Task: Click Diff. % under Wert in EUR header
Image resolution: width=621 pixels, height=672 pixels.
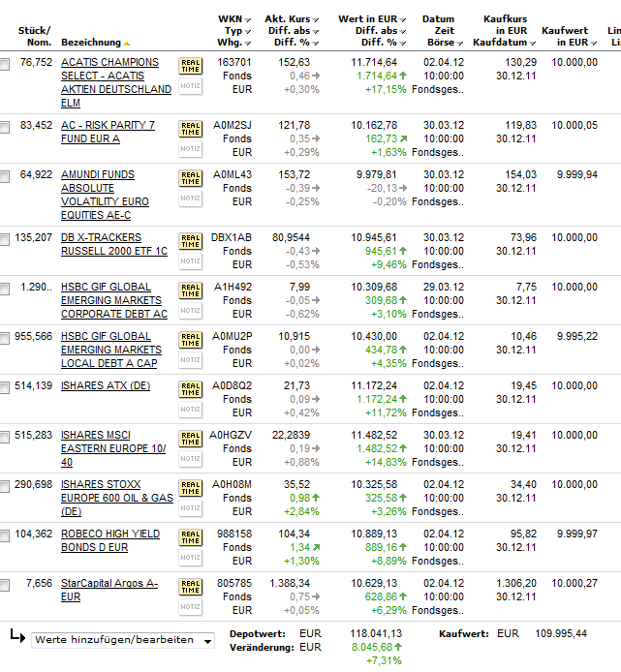Action: pyautogui.click(x=380, y=43)
